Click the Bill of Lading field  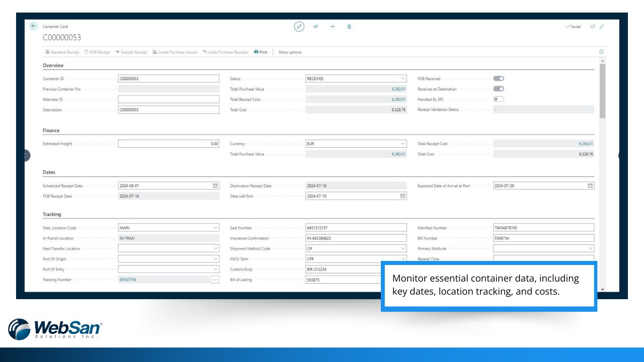pyautogui.click(x=343, y=280)
